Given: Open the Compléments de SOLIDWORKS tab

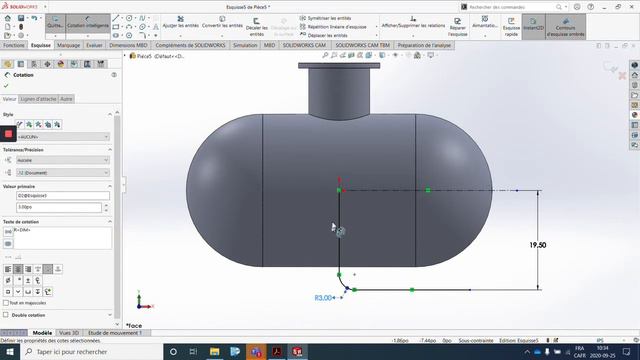Looking at the screenshot, I should click(x=190, y=45).
